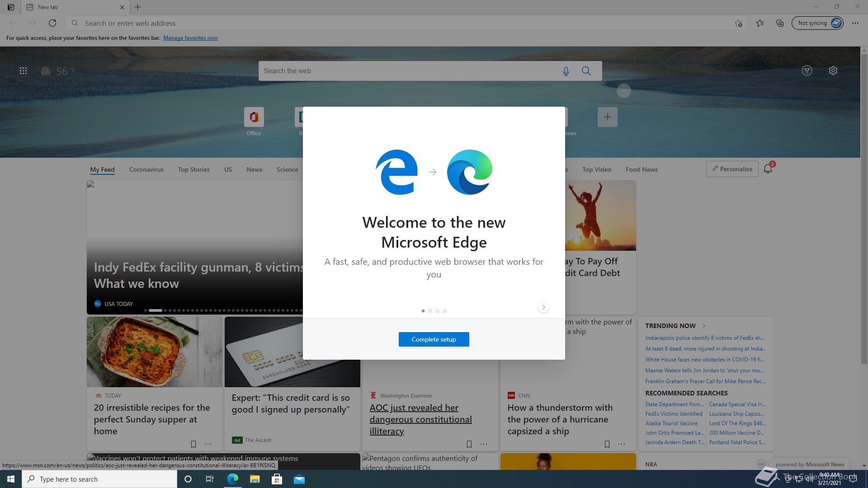This screenshot has width=868, height=488.
Task: Open 20 irresistible recipes article
Action: point(152,419)
